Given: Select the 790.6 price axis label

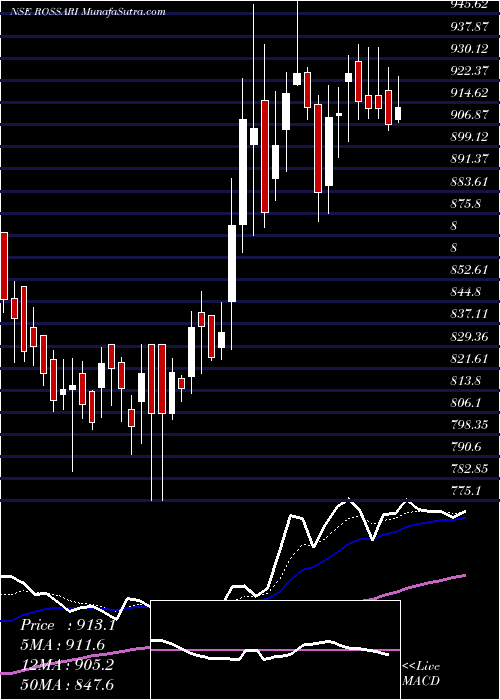Looking at the screenshot, I should pos(466,447).
